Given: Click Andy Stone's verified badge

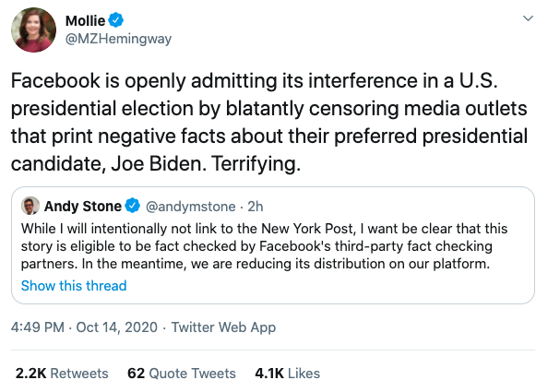Looking at the screenshot, I should 133,206.
